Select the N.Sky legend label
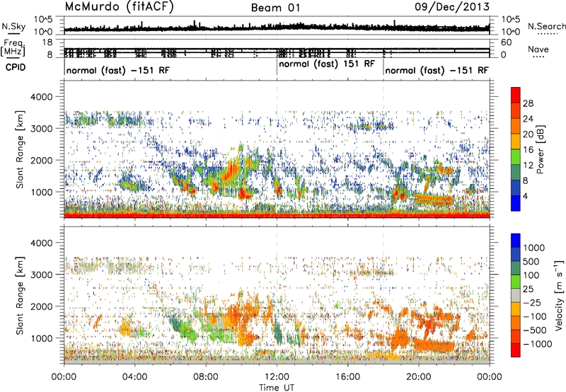566x392 pixels. [x=13, y=26]
